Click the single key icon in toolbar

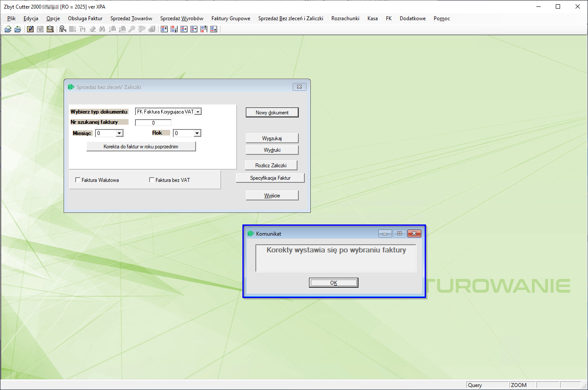tap(132, 29)
